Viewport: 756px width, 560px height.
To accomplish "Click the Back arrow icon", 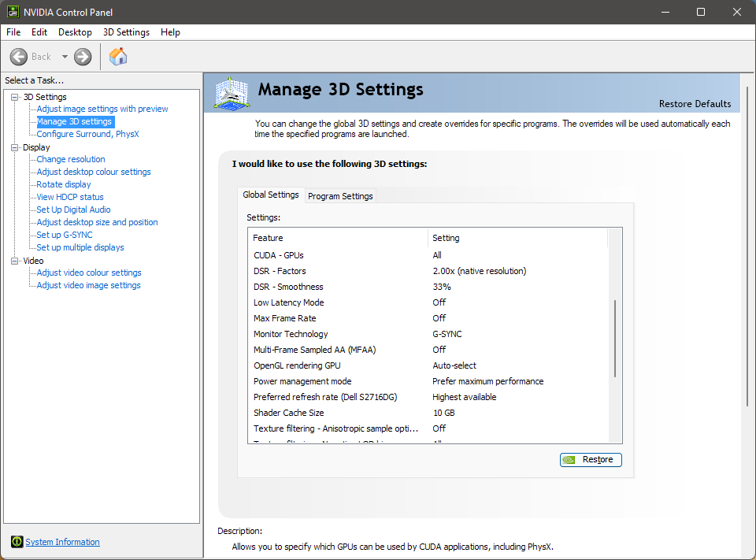I will pos(19,57).
